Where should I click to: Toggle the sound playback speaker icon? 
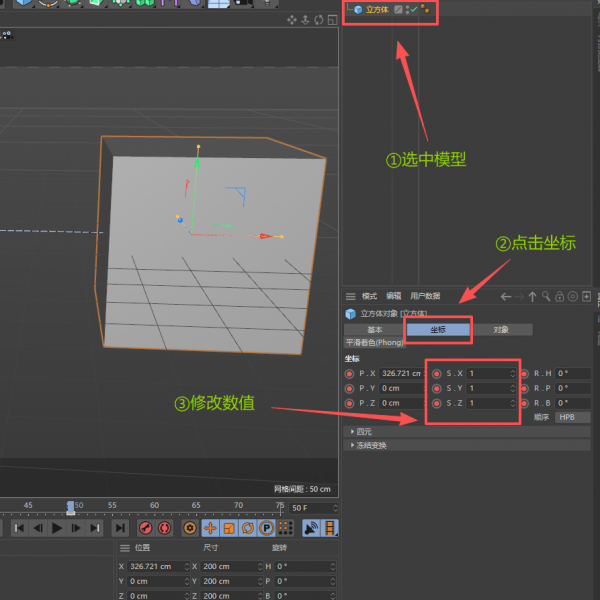tap(312, 527)
